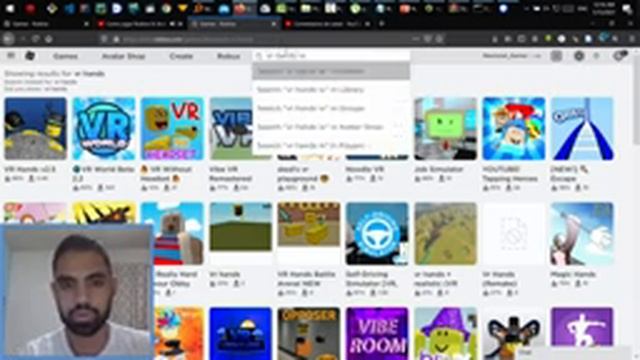The width and height of the screenshot is (640, 360).
Task: Click the browser home button
Action: [x=49, y=39]
